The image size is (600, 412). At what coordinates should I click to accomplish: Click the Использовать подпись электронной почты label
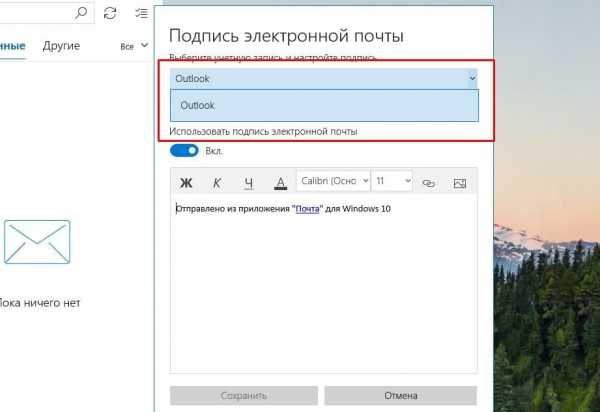point(263,132)
